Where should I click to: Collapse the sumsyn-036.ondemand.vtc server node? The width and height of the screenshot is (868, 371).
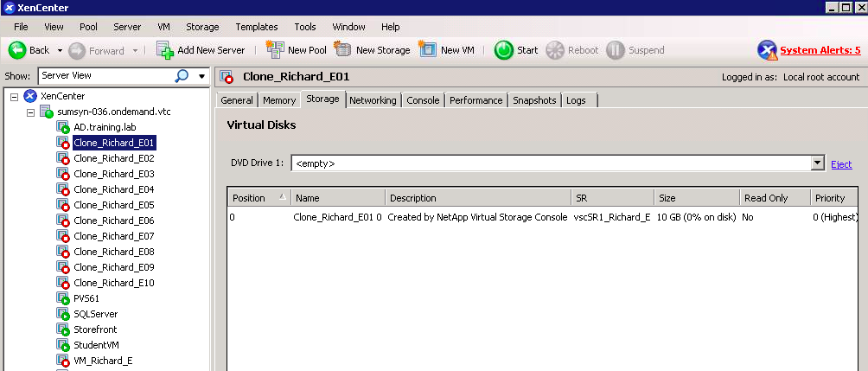[x=31, y=112]
